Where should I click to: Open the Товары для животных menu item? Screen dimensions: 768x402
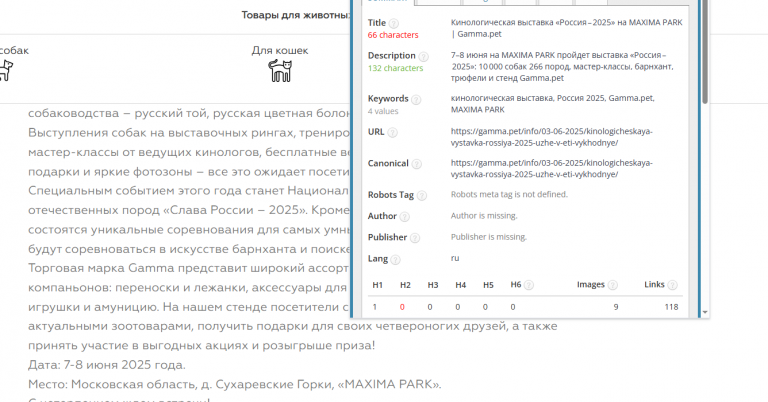[295, 15]
